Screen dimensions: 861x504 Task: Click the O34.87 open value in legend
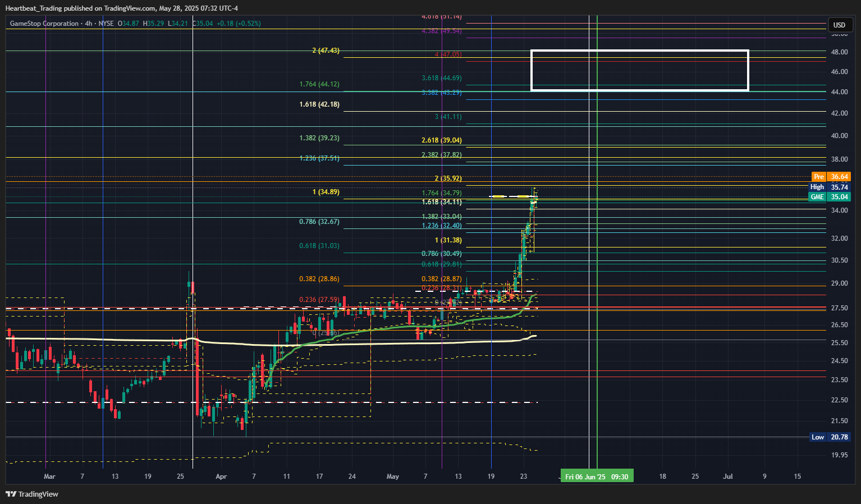(x=129, y=24)
